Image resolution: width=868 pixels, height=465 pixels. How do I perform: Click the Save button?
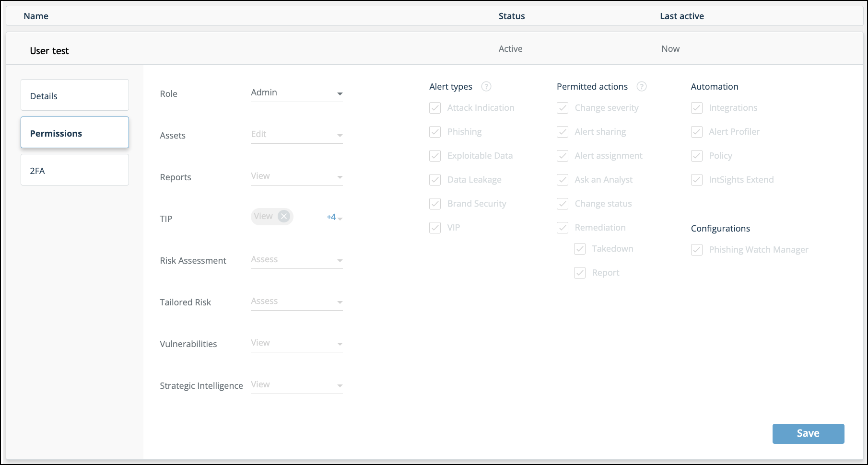(808, 433)
